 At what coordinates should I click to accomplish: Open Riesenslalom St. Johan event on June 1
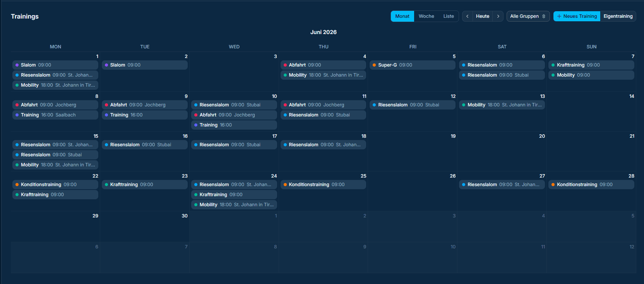coord(55,75)
